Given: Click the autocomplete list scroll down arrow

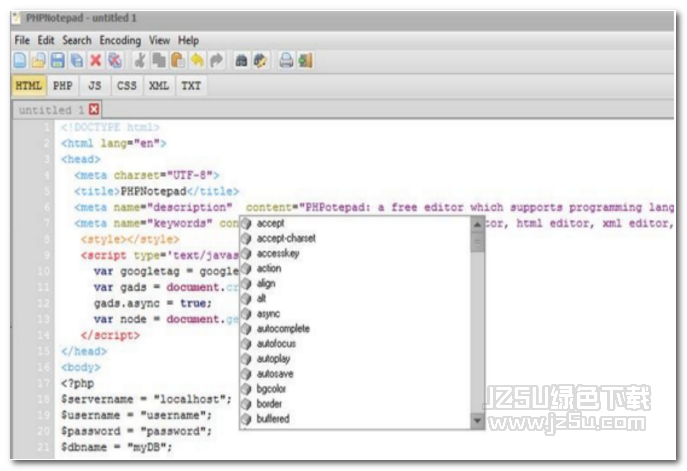Looking at the screenshot, I should tap(477, 421).
